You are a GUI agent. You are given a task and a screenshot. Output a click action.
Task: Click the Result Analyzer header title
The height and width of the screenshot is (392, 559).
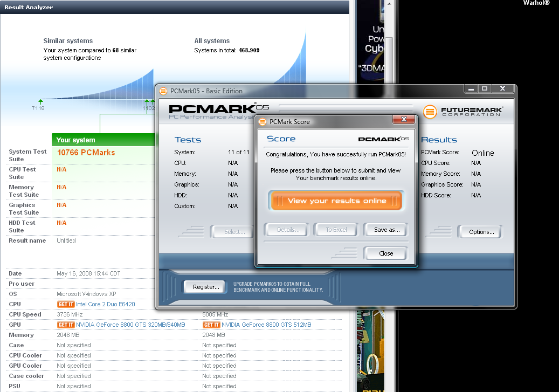[x=29, y=7]
